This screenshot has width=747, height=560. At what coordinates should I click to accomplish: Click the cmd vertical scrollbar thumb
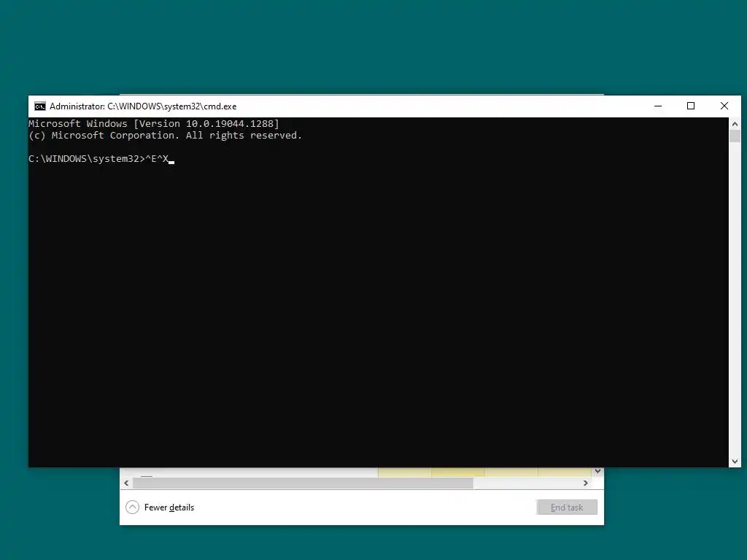(735, 136)
